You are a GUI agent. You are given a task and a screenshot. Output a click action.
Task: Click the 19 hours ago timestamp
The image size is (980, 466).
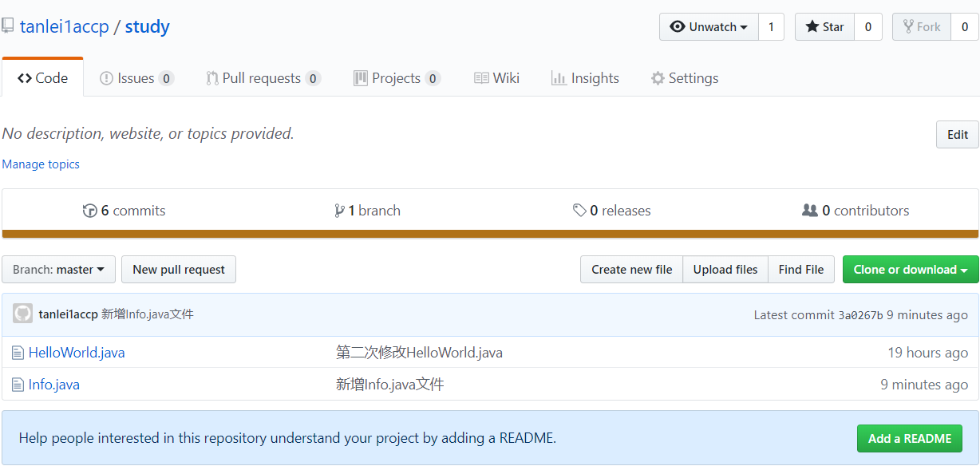[x=927, y=353]
